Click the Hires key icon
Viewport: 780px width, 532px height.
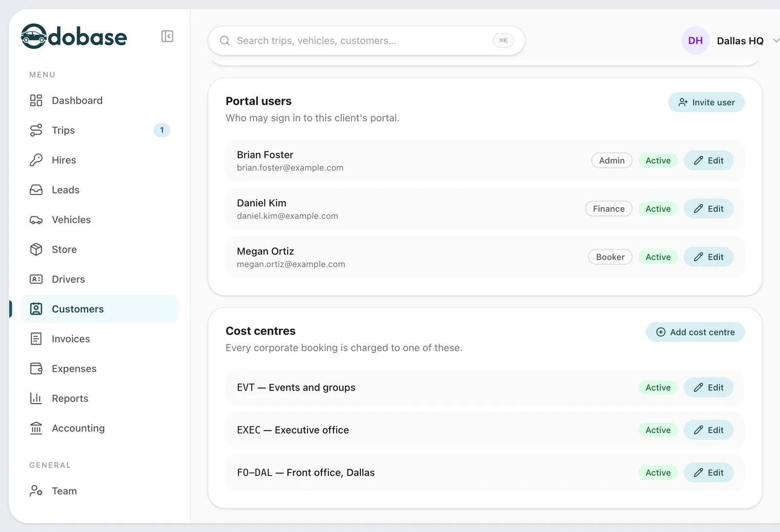pyautogui.click(x=36, y=160)
